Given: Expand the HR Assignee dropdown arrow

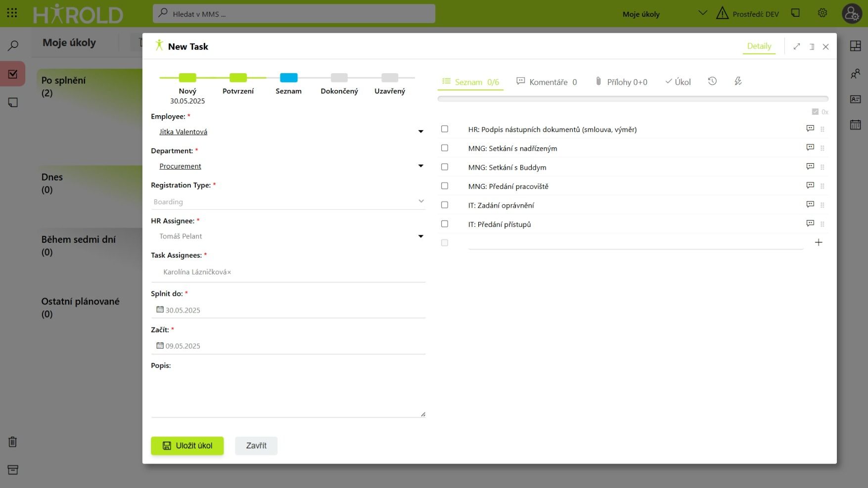Looking at the screenshot, I should 420,236.
